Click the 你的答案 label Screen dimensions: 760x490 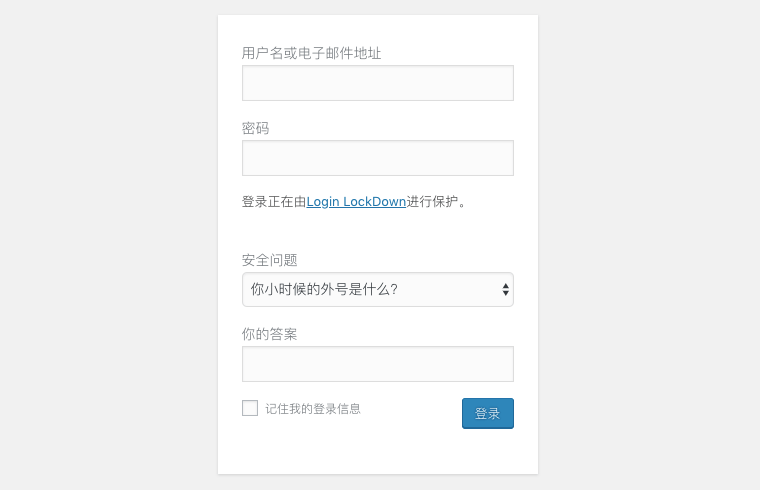[269, 334]
